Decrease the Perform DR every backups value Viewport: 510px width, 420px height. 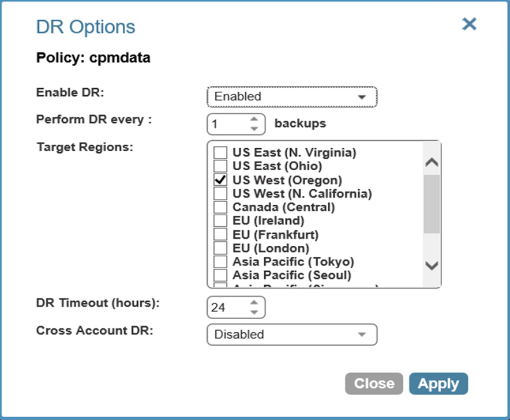pos(253,128)
